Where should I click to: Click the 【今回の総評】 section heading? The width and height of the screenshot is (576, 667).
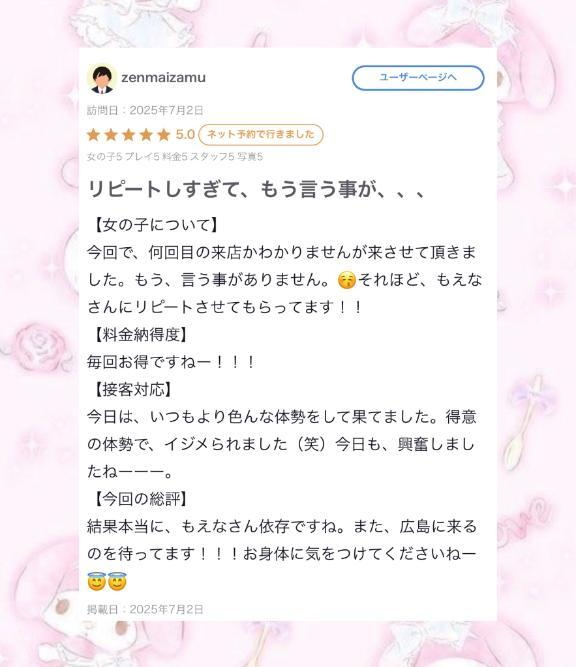[140, 499]
